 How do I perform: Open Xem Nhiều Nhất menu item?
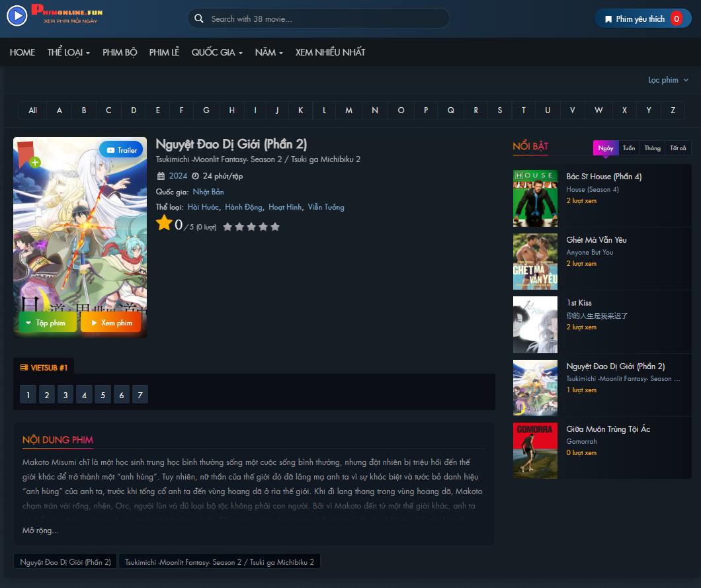(x=330, y=52)
